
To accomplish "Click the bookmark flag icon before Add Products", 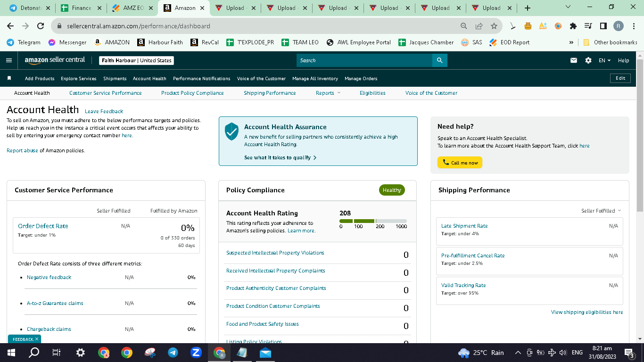I will pyautogui.click(x=9, y=78).
